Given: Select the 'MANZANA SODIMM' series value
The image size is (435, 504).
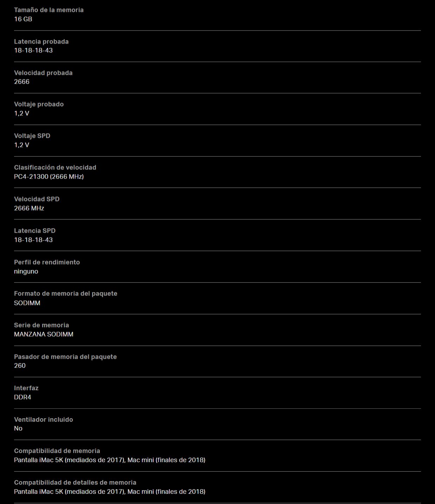Looking at the screenshot, I should (44, 334).
